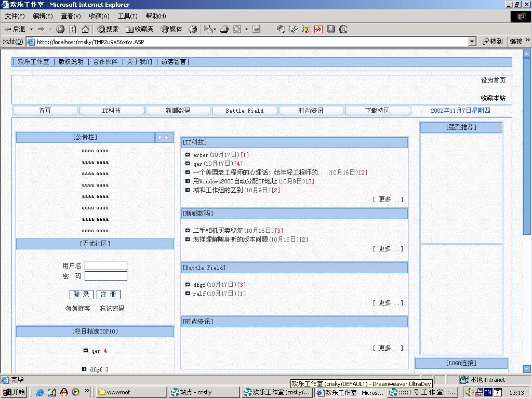Open the address bar dropdown arrow

tap(472, 42)
